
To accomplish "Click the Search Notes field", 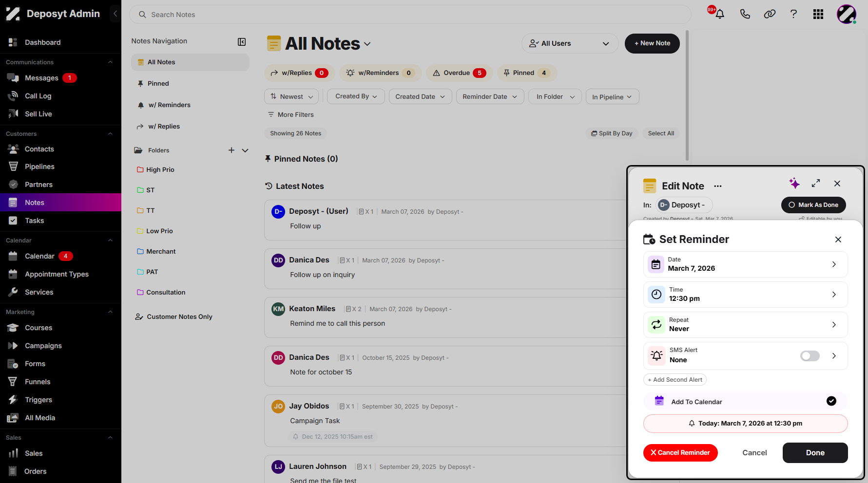I will [410, 15].
